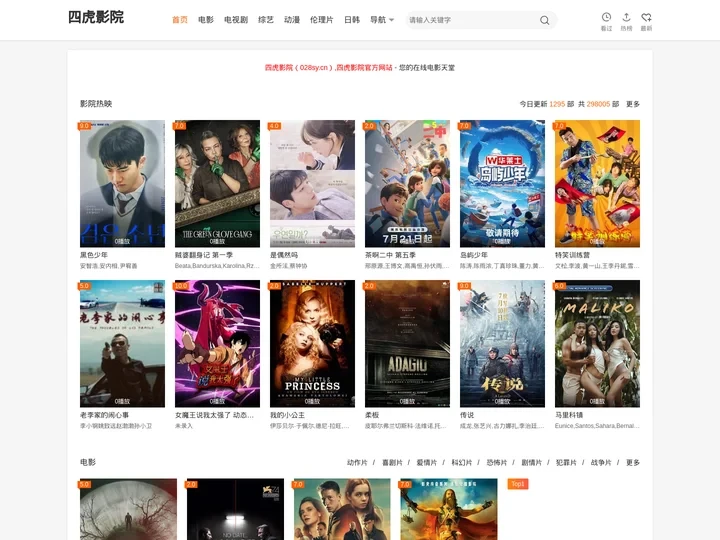Open The Green Glove Gang poster

point(217,184)
